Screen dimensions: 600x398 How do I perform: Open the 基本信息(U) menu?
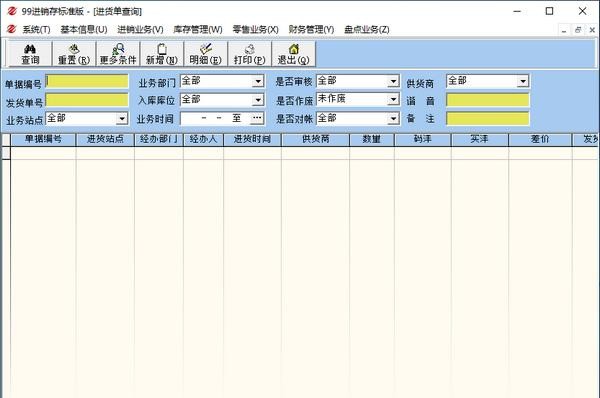point(84,29)
